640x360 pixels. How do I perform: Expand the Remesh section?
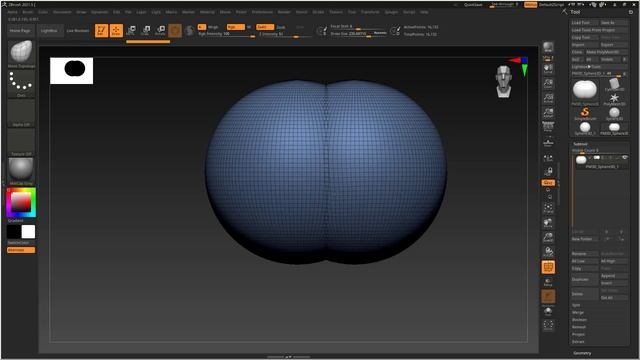pyautogui.click(x=579, y=327)
